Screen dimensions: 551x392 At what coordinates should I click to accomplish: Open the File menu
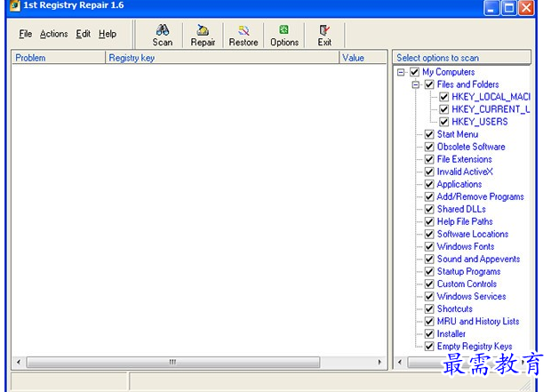[x=25, y=34]
